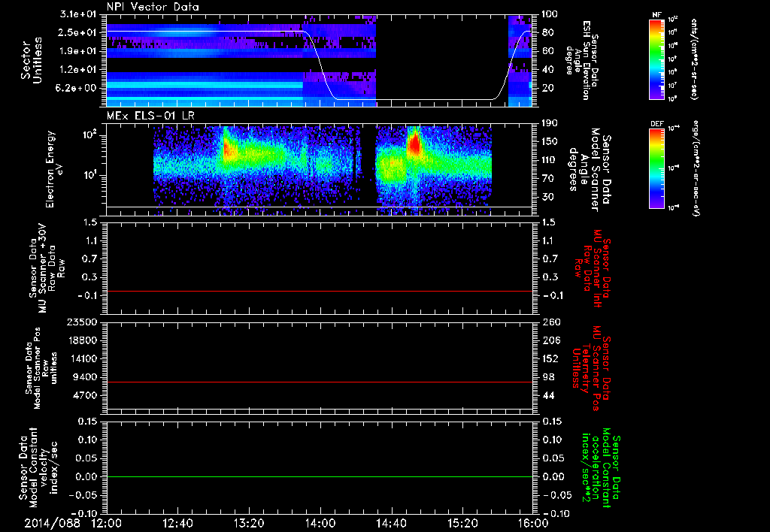Image resolution: width=770 pixels, height=532 pixels.
Task: Click the 150 tick on scanner angle axis
Action: click(550, 142)
